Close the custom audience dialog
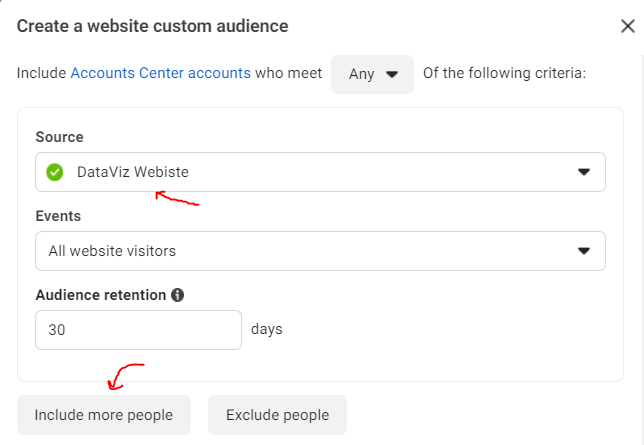This screenshot has height=445, width=644. (x=627, y=26)
